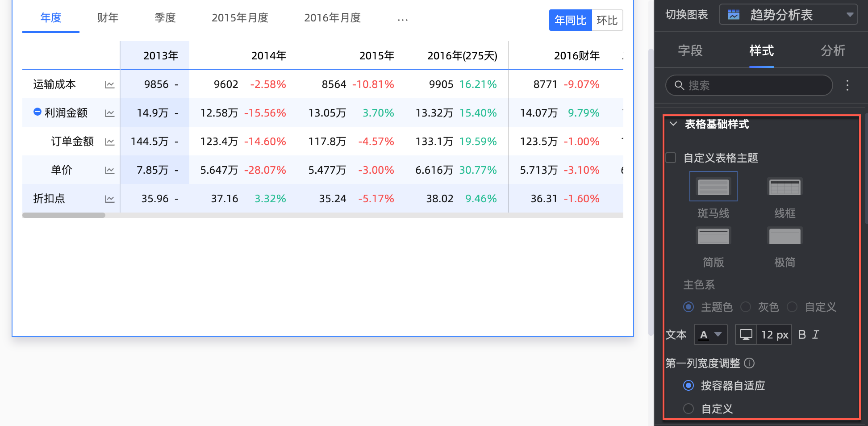Click the 单价 row label
Viewport: 868px width, 426px height.
(62, 170)
